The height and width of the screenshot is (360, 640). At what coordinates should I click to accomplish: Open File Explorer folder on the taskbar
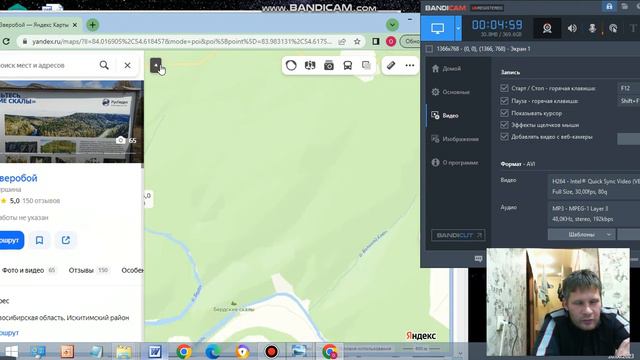point(124,351)
